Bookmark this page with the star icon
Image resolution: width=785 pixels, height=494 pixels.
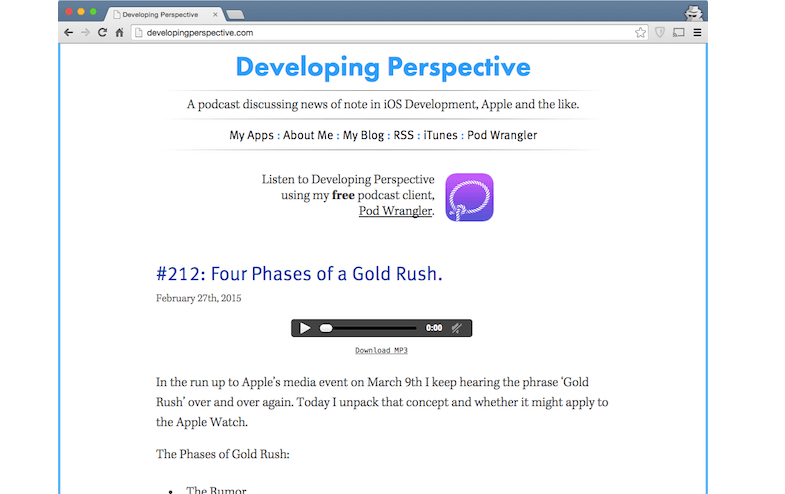pos(640,33)
